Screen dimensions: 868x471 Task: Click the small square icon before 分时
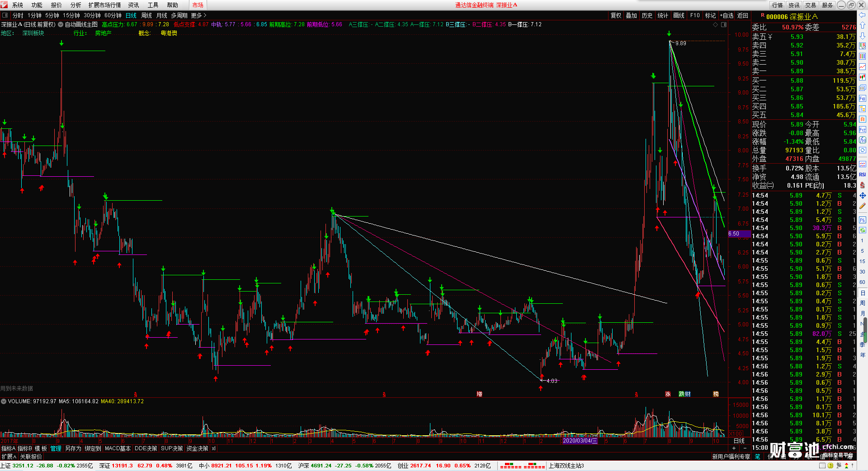[x=5, y=15]
